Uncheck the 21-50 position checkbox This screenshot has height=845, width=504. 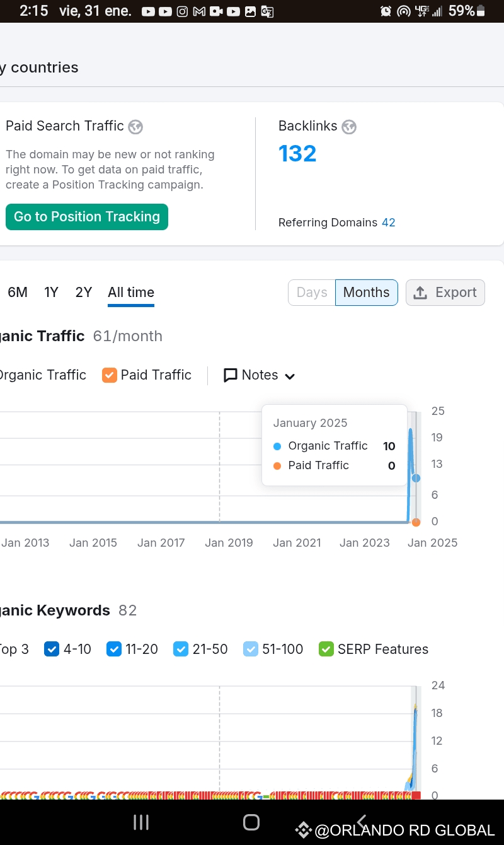[181, 649]
